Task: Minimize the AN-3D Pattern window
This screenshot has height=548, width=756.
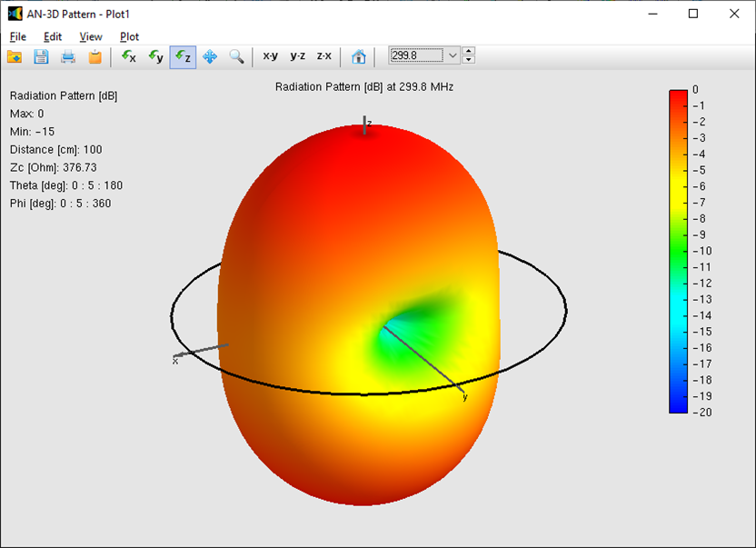Action: point(652,14)
